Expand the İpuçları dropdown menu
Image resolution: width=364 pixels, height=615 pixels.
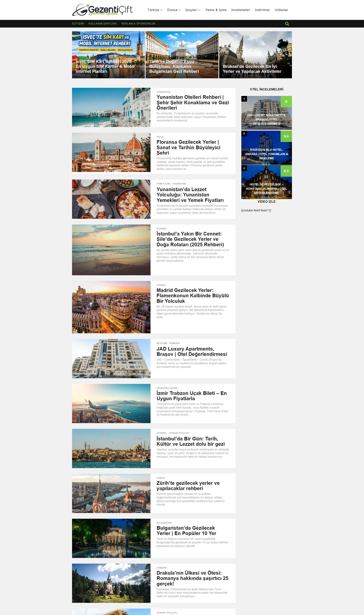tap(193, 10)
